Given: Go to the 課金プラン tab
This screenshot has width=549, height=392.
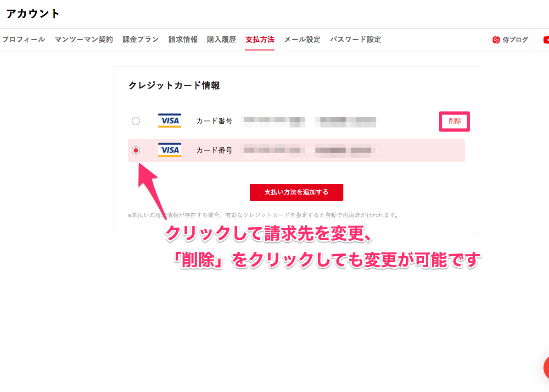Looking at the screenshot, I should coord(140,39).
